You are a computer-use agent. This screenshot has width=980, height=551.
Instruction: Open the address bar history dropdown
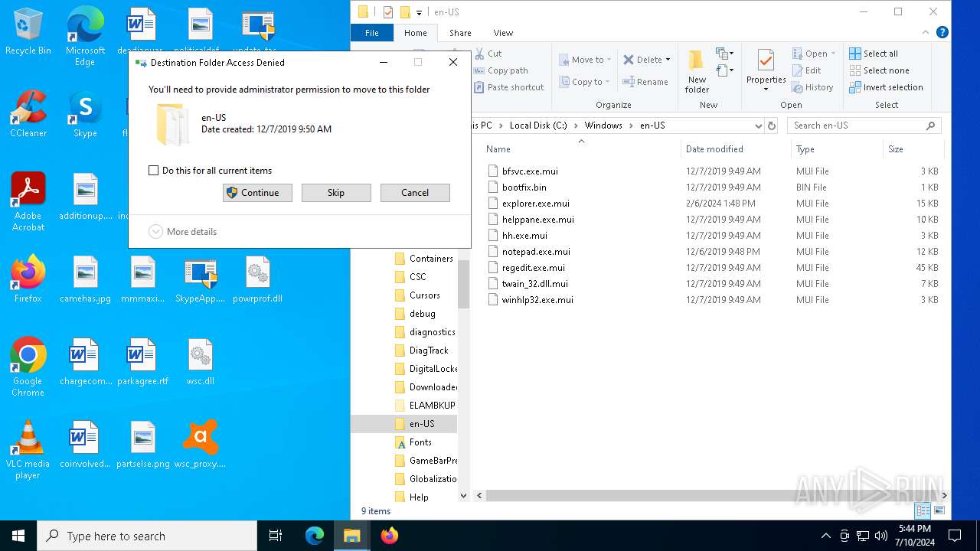click(x=759, y=126)
